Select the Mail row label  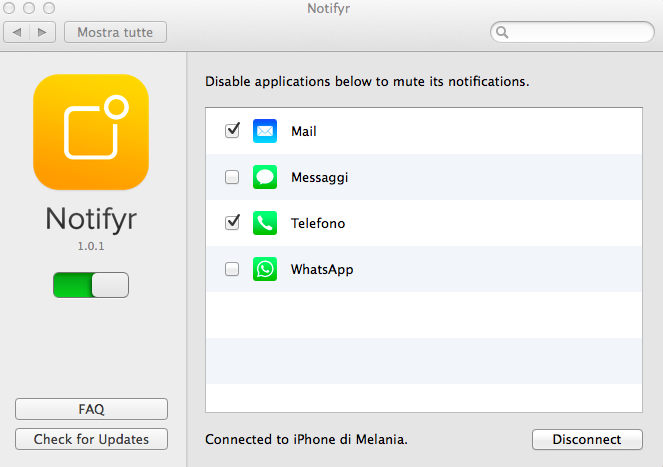coord(304,131)
